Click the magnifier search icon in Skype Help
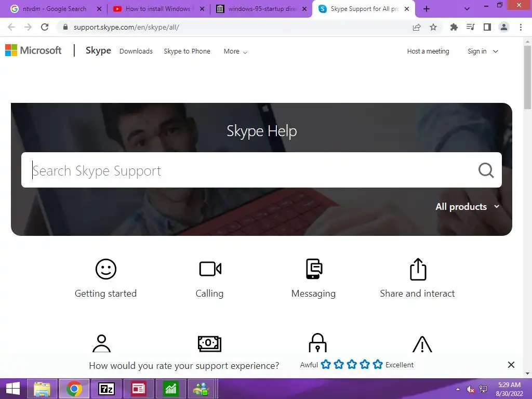Image resolution: width=532 pixels, height=399 pixels. (x=486, y=170)
